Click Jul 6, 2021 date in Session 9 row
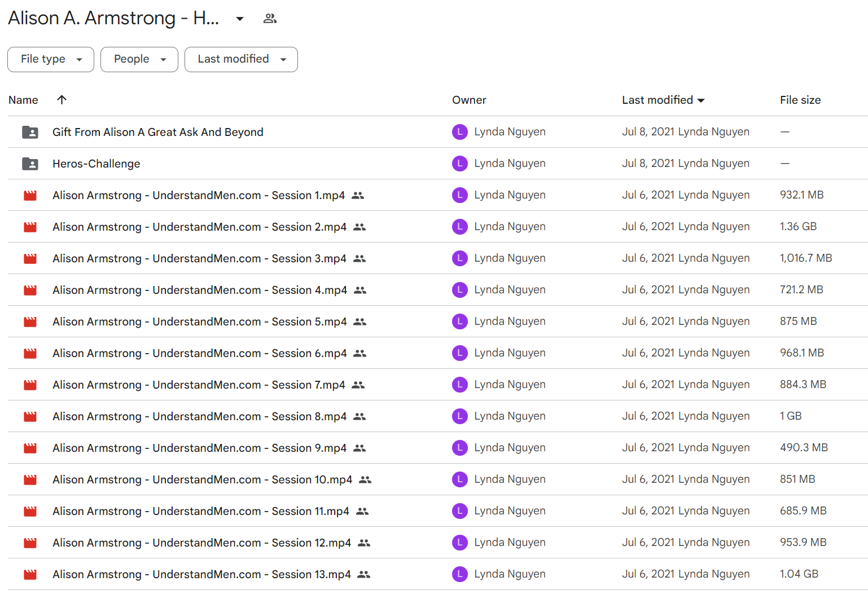 coord(648,448)
